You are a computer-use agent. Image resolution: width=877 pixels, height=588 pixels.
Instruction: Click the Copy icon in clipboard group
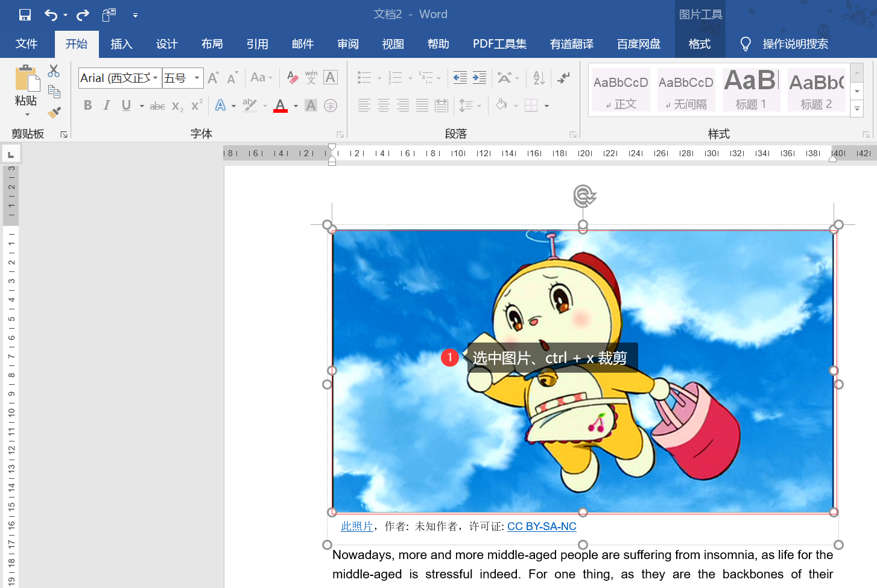tap(54, 92)
